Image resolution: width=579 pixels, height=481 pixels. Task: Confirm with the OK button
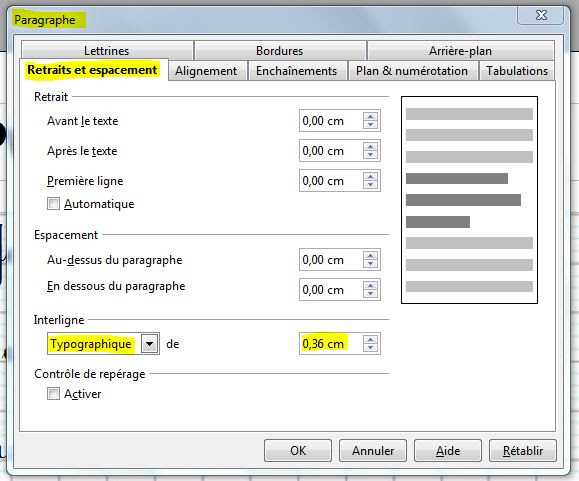pyautogui.click(x=298, y=451)
